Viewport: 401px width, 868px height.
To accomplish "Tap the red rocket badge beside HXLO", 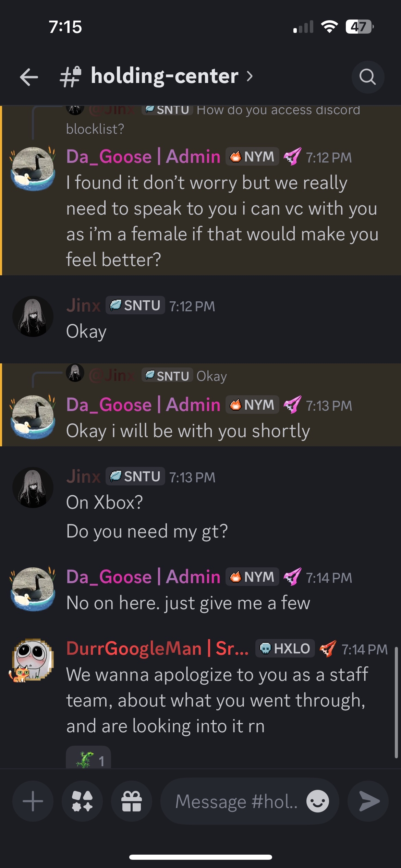I will point(328,649).
